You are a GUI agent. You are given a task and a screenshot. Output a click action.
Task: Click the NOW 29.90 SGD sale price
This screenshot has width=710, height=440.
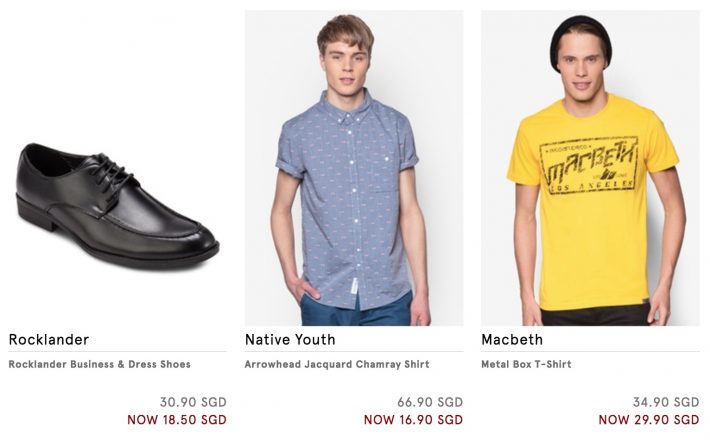pos(648,420)
